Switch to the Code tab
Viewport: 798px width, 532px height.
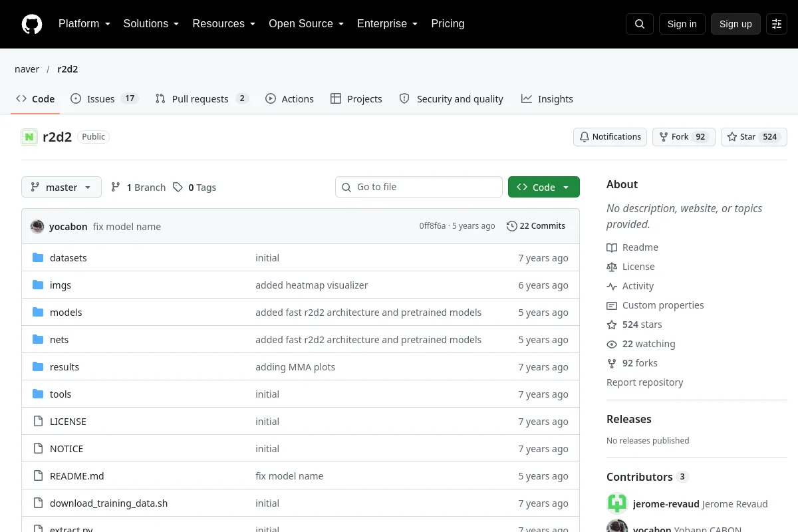coord(35,98)
